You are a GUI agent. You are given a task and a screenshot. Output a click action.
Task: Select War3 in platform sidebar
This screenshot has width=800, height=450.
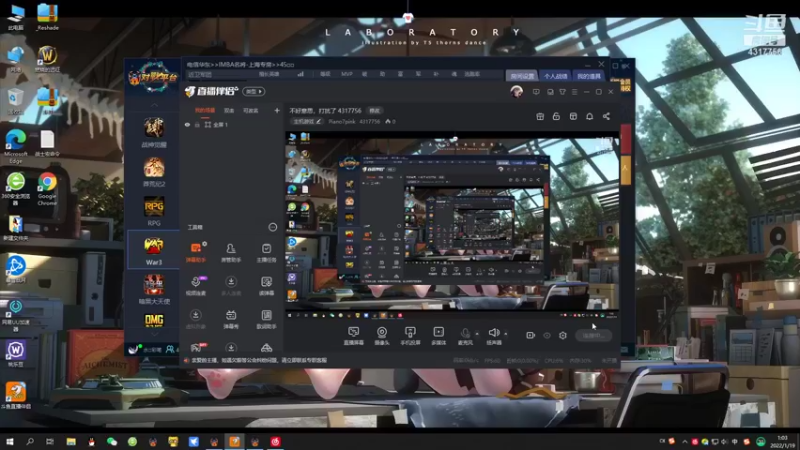(154, 251)
